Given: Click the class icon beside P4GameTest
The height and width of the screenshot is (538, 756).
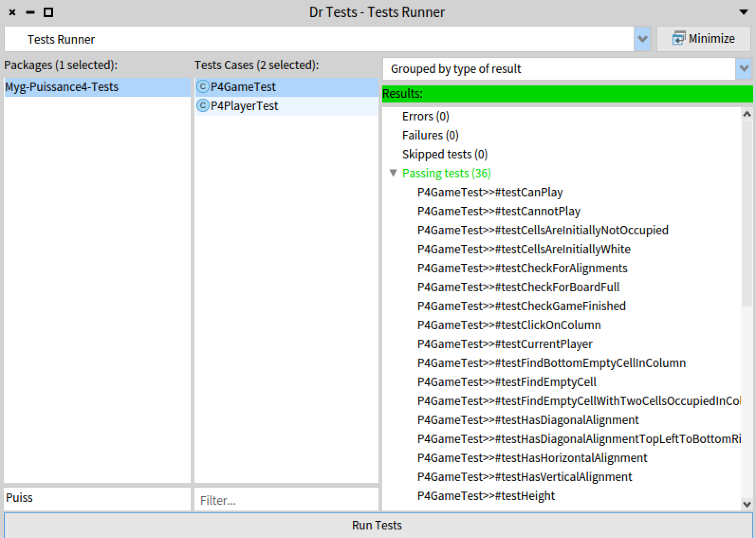Looking at the screenshot, I should [x=203, y=87].
